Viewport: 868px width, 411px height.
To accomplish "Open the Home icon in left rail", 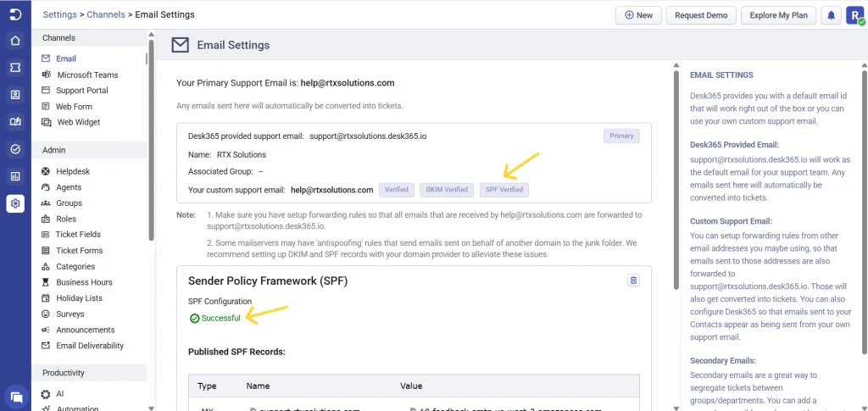I will click(x=15, y=41).
